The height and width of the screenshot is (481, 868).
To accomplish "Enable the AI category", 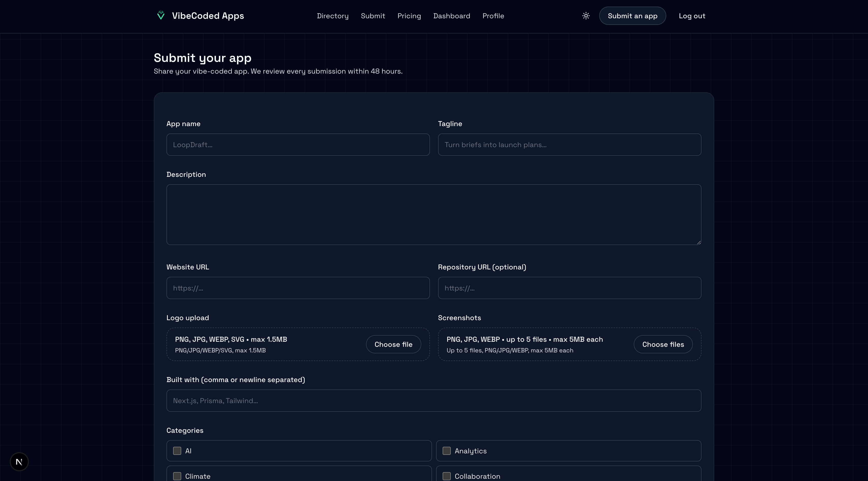I will [x=177, y=451].
